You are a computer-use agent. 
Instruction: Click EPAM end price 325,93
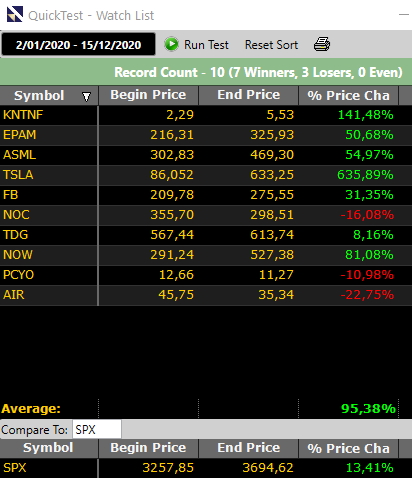(272, 135)
